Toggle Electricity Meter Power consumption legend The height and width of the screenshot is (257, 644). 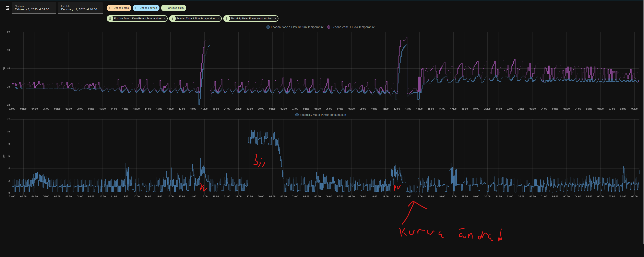click(322, 115)
